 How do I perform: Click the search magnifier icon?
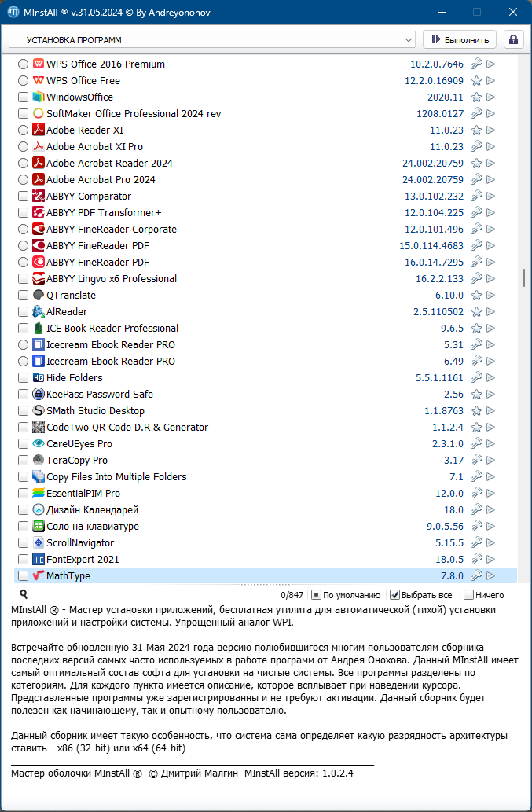point(24,594)
